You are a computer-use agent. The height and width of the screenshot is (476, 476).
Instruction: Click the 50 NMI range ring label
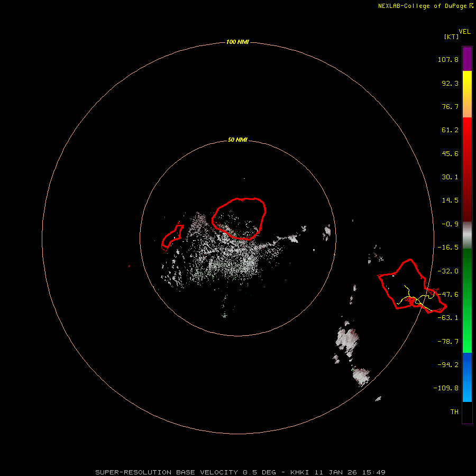click(237, 140)
